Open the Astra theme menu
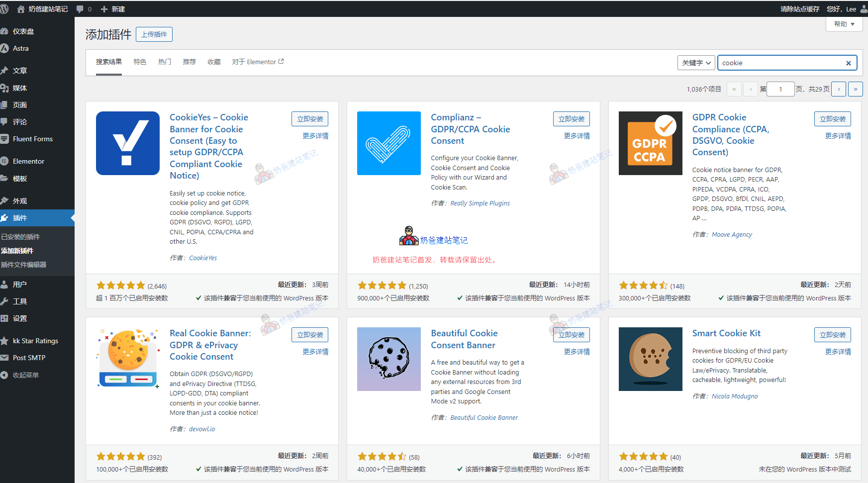This screenshot has height=483, width=868. tap(20, 48)
